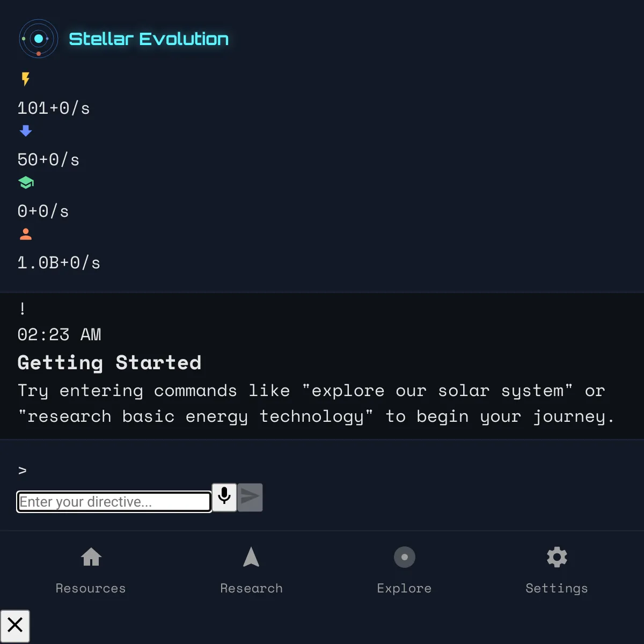Switch to the Resources tab

tap(91, 588)
